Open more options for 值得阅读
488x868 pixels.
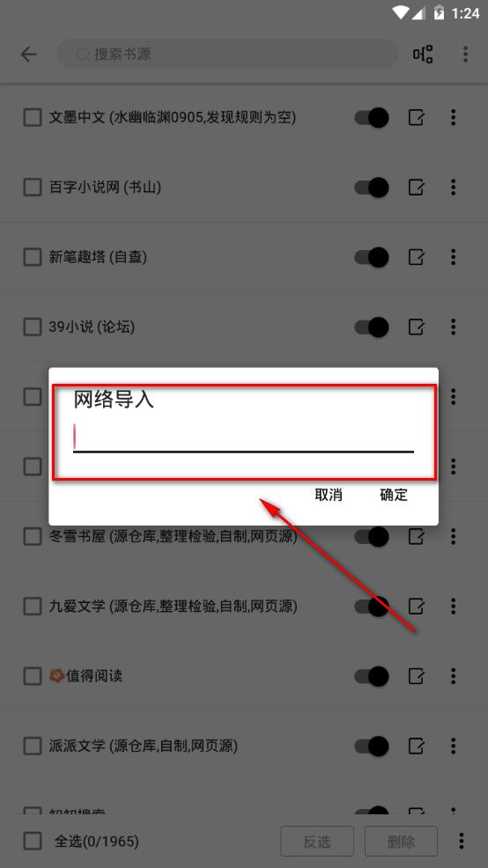(x=453, y=676)
